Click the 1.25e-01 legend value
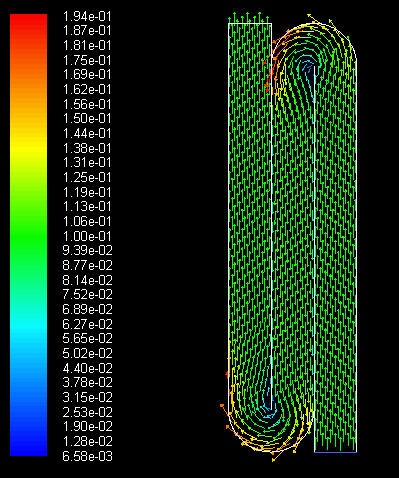The width and height of the screenshot is (399, 478). click(87, 177)
